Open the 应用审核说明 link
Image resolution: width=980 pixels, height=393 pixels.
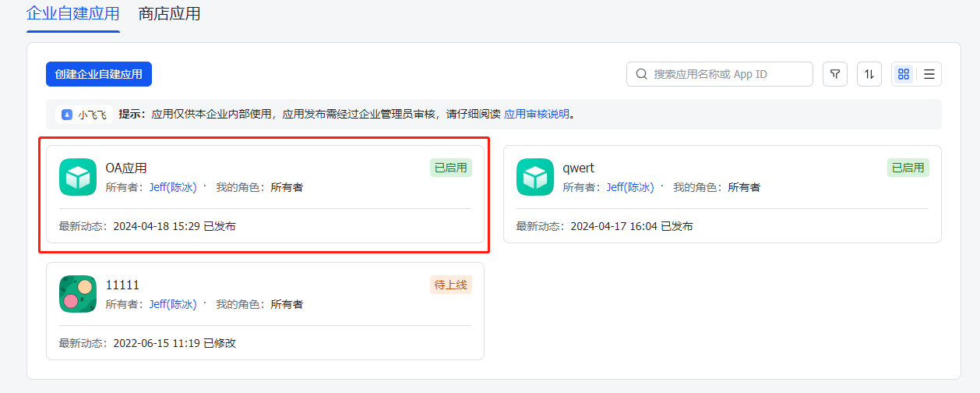pos(537,114)
